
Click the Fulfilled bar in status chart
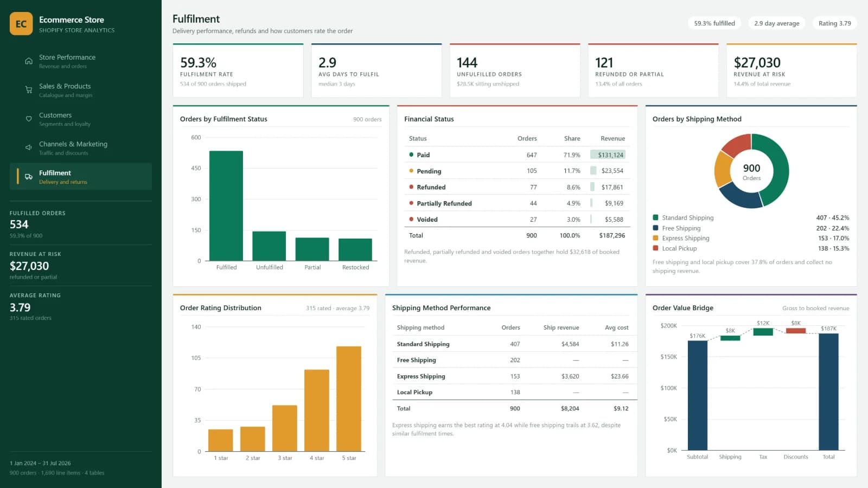pos(226,206)
